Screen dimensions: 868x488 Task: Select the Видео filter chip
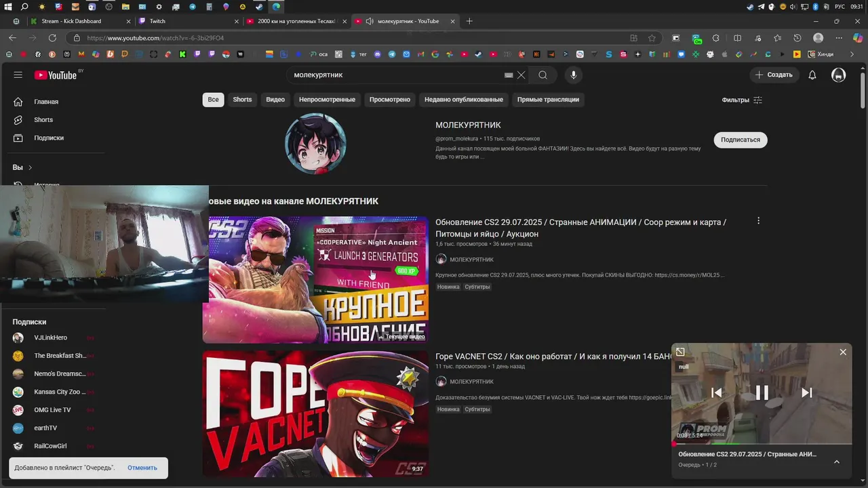[275, 100]
